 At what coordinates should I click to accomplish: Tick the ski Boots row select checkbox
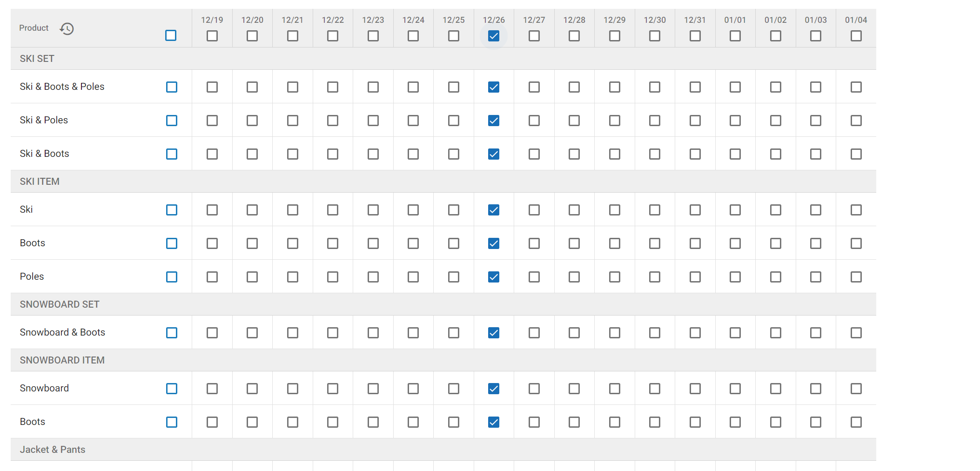click(x=172, y=243)
